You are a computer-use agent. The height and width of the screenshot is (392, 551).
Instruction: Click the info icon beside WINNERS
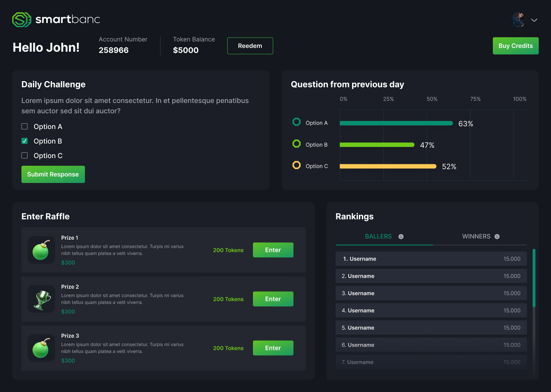click(497, 237)
